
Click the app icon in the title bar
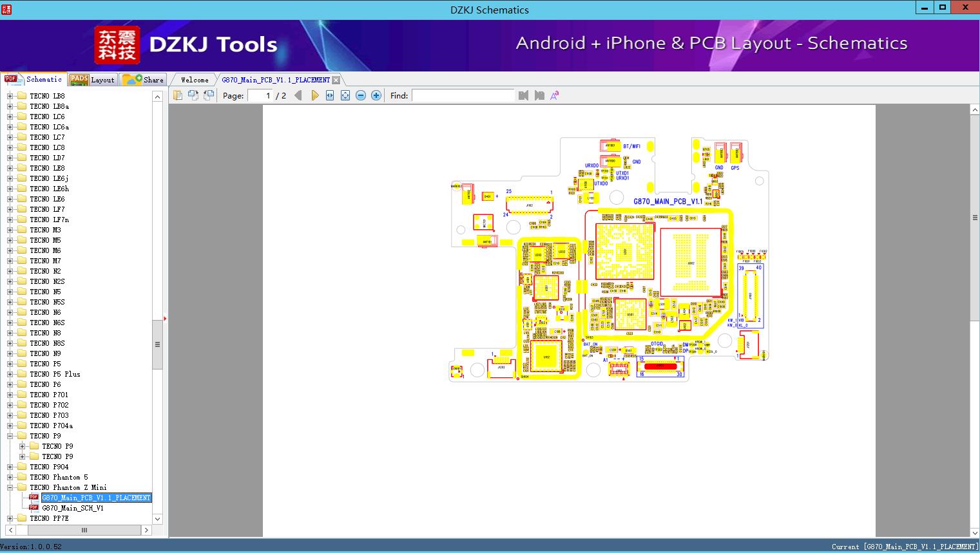pos(6,9)
